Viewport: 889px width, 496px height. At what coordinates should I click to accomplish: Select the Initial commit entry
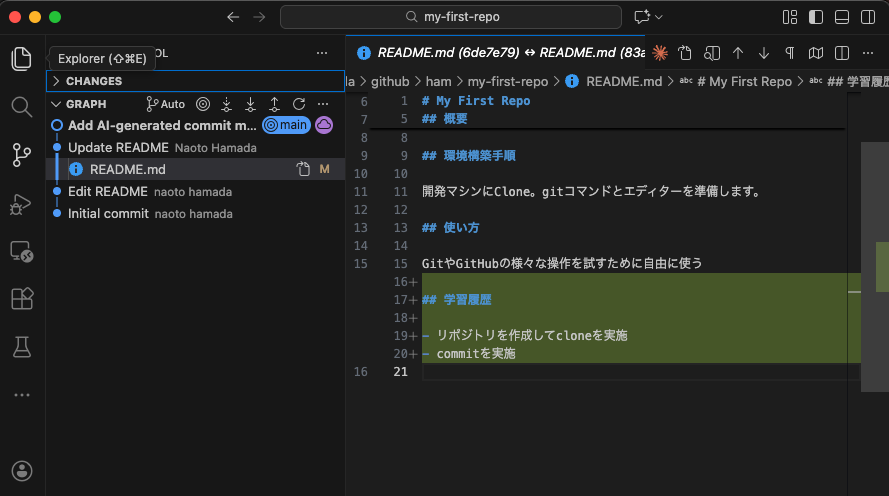[x=196, y=214]
